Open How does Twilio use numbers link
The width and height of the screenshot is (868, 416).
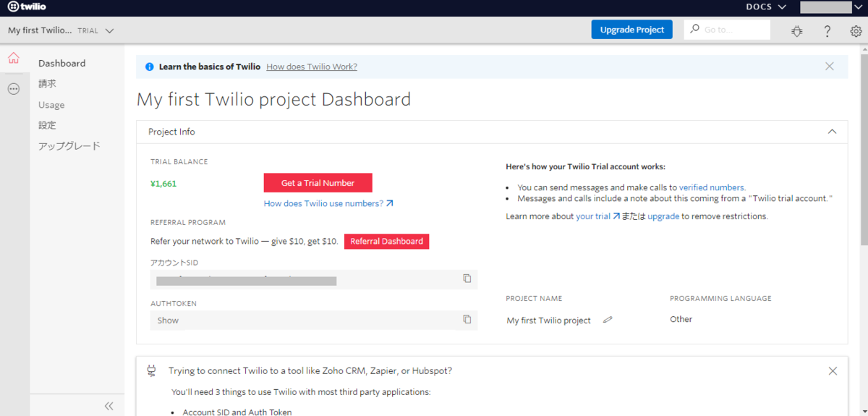click(328, 203)
